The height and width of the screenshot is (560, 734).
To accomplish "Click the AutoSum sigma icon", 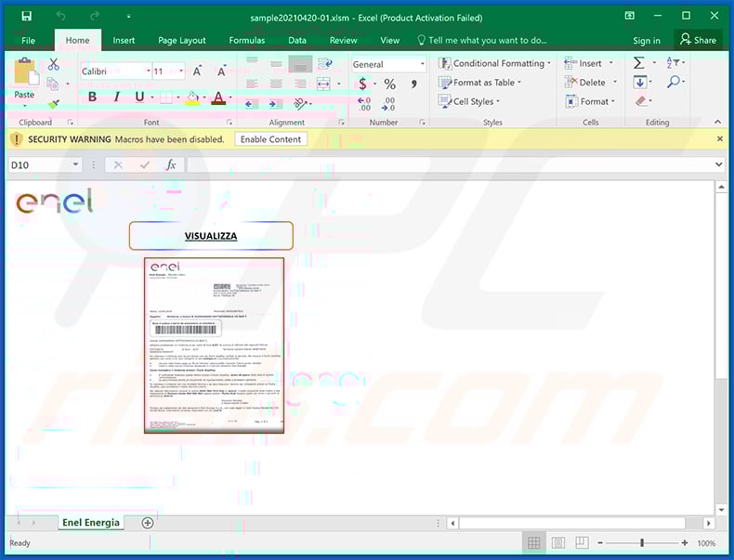I will click(x=639, y=63).
